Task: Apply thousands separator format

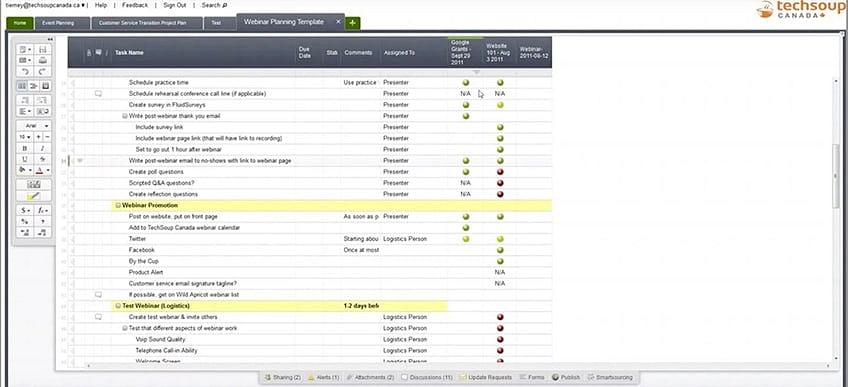Action: click(x=43, y=221)
